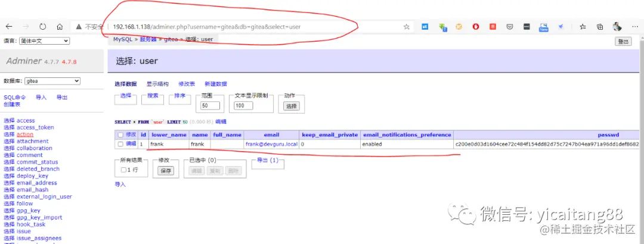Open the 数据库 gitea database dropdown
Image resolution: width=644 pixels, height=244 pixels.
coord(52,81)
